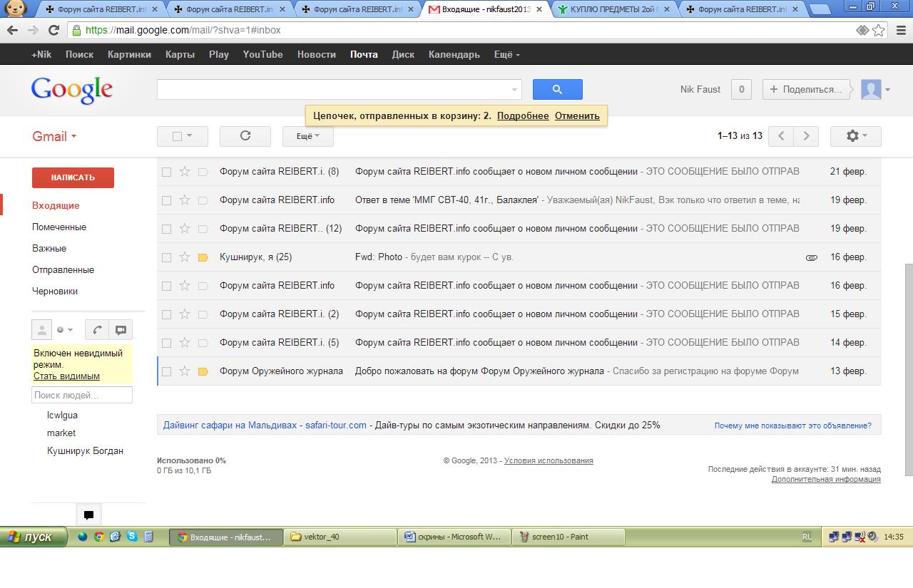Go to older messages with the right arrow
This screenshot has width=913, height=588.
(x=806, y=136)
